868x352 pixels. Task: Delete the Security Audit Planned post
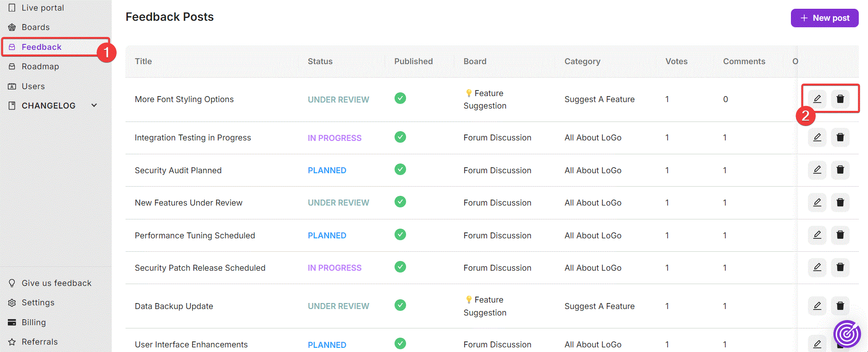pyautogui.click(x=840, y=170)
